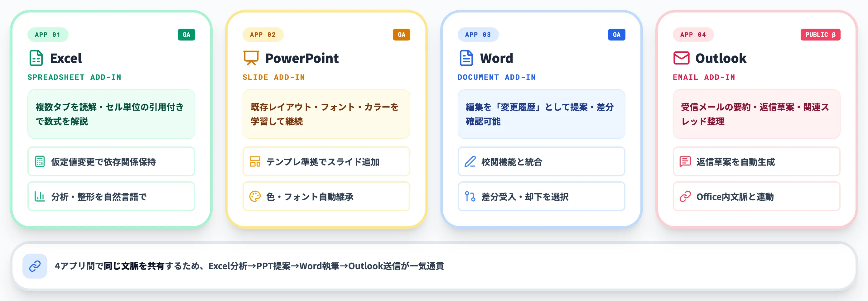Click the Outlook envelope icon
This screenshot has width=868, height=301.
[x=681, y=58]
